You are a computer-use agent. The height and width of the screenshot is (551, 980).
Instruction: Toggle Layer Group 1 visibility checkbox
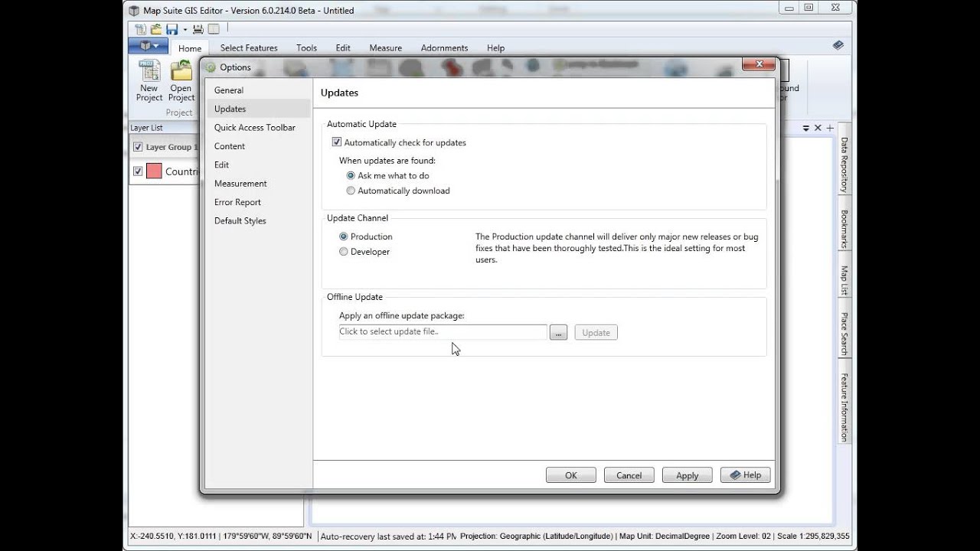pos(138,147)
